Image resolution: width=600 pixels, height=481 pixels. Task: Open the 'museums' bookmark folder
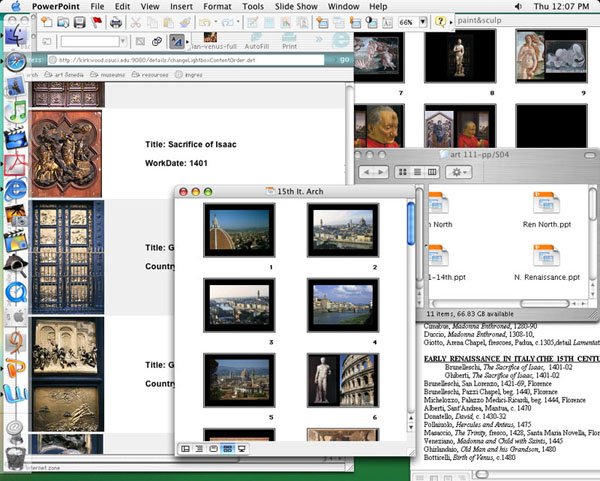coord(108,75)
